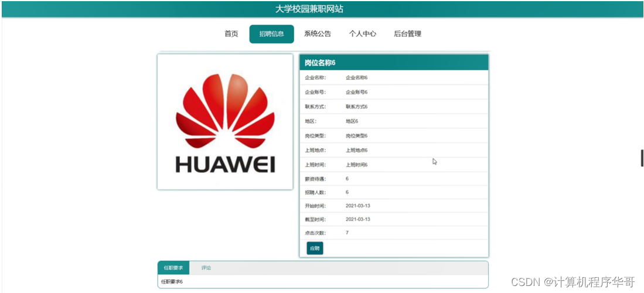Click the 联系方式6 value
The image size is (644, 293).
coord(356,107)
